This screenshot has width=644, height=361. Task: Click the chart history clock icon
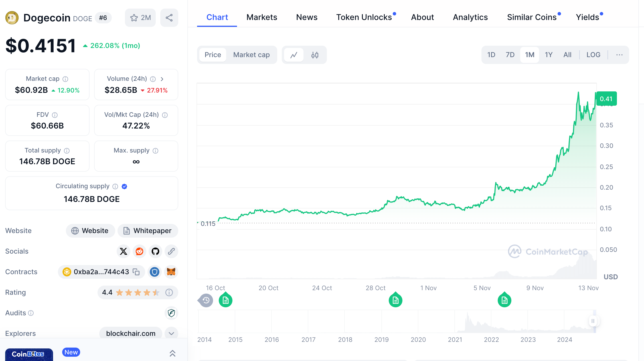coord(206,300)
